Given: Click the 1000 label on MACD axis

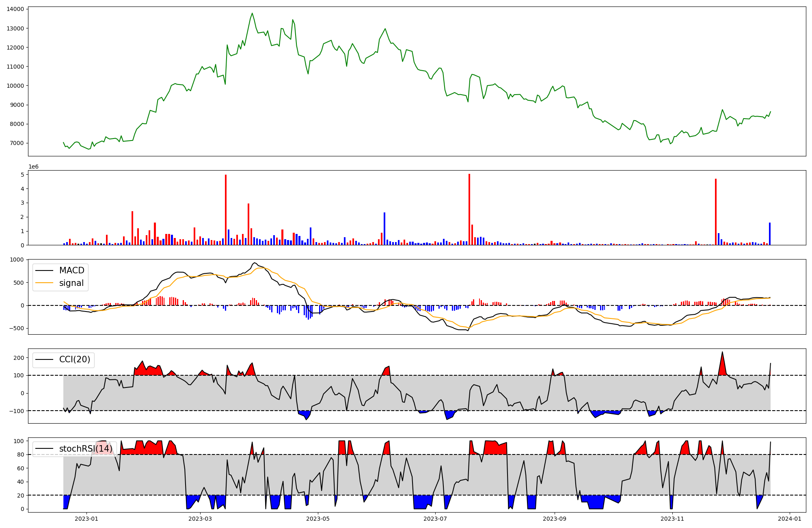Looking at the screenshot, I should pyautogui.click(x=17, y=260).
